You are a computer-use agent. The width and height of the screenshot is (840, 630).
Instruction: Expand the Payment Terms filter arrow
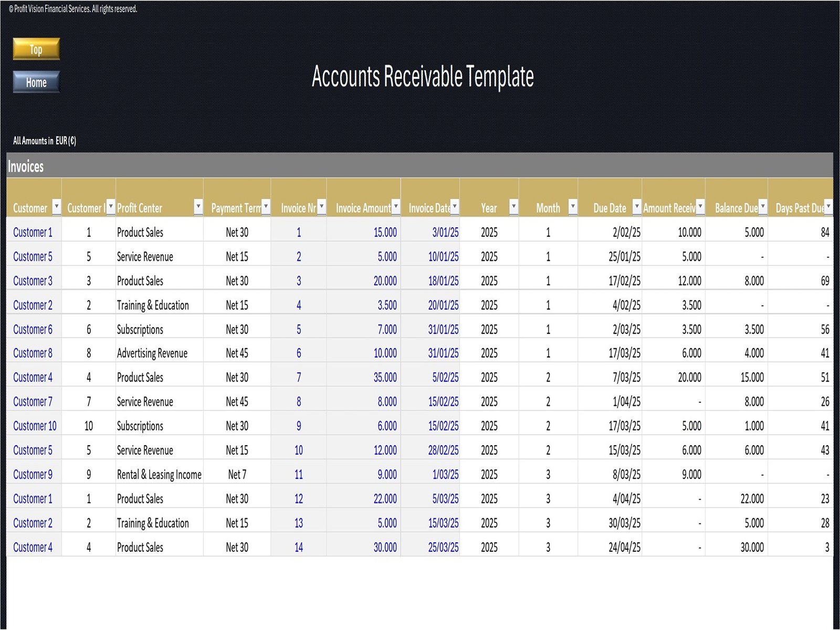(x=266, y=207)
